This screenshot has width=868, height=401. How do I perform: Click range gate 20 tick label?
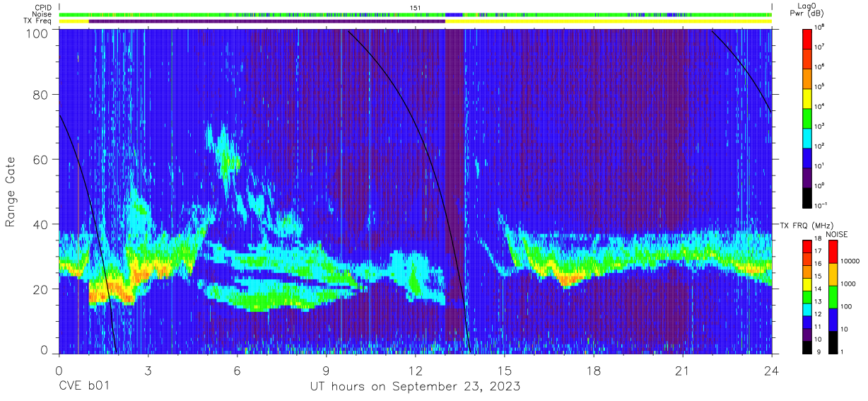pyautogui.click(x=41, y=289)
